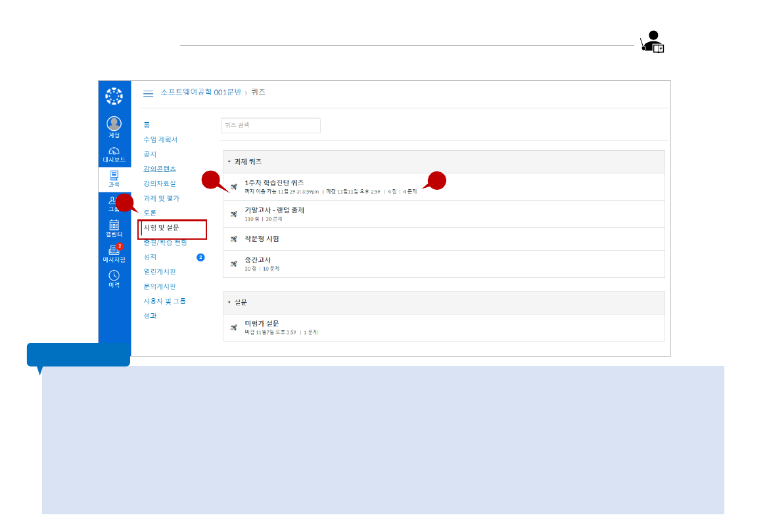Open the 계정 account avatar icon

click(114, 123)
